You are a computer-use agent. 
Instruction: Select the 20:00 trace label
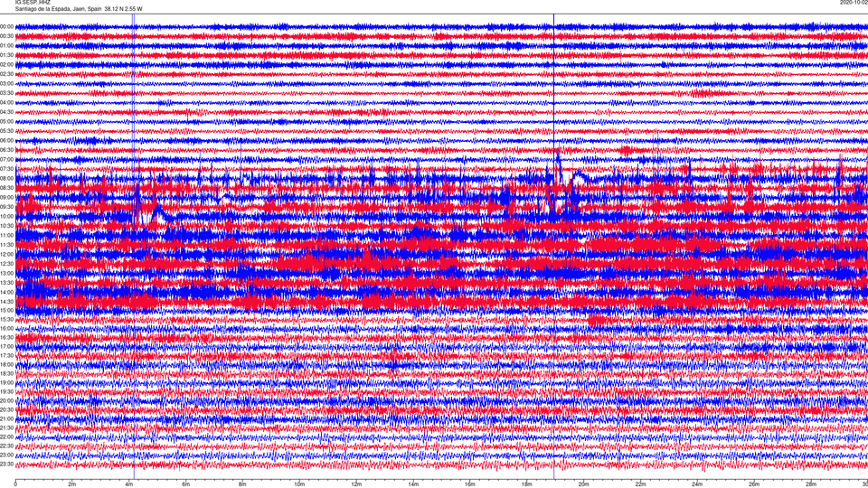(6, 401)
